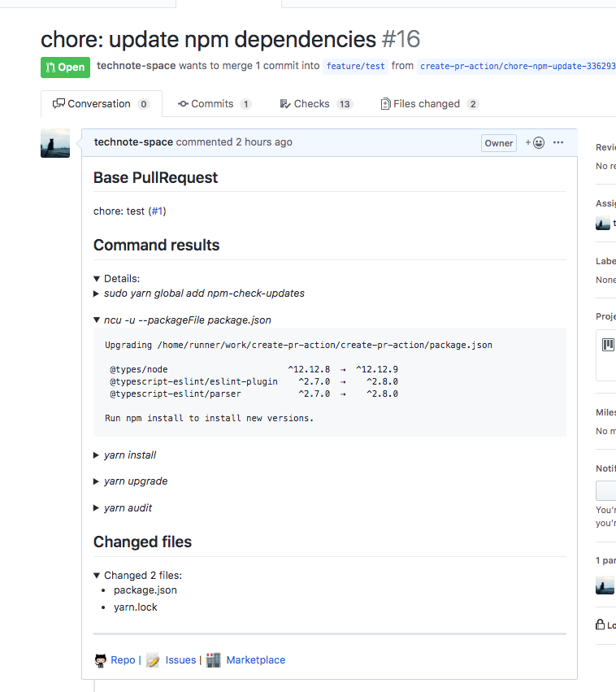This screenshot has width=616, height=692.
Task: Expand the yarn audit results
Action: tap(123, 508)
